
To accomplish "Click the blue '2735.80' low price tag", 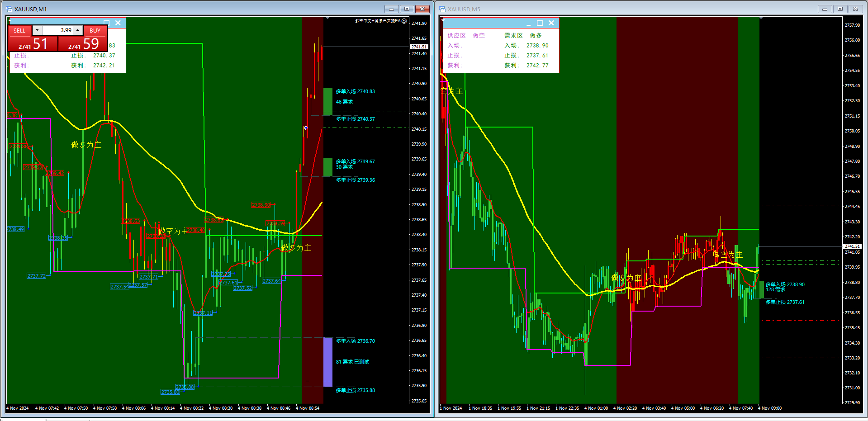I will pos(170,392).
